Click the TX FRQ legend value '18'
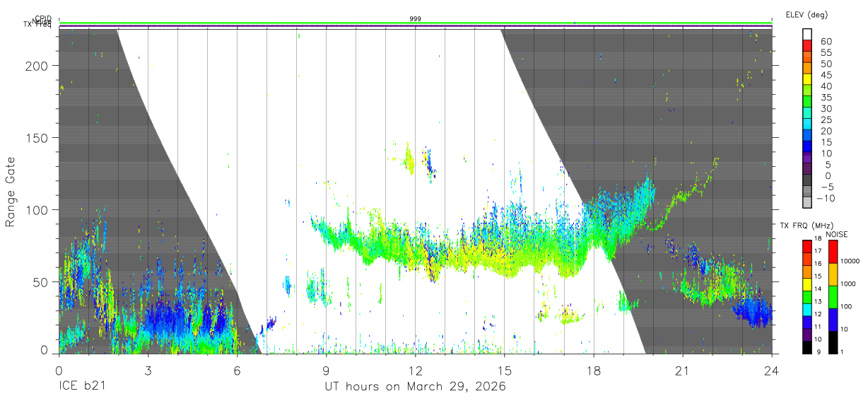The height and width of the screenshot is (401, 868). pyautogui.click(x=817, y=238)
